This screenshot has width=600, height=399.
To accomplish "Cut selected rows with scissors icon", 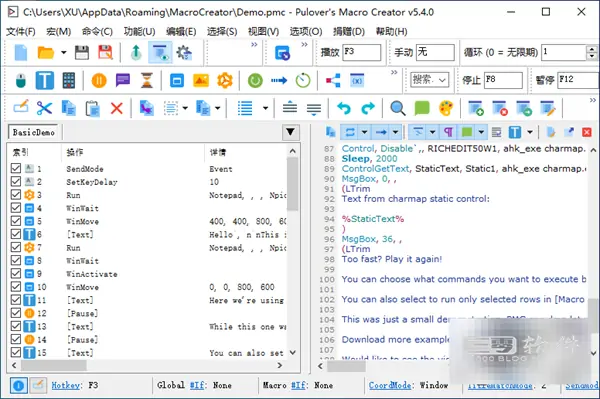I will pyautogui.click(x=44, y=108).
